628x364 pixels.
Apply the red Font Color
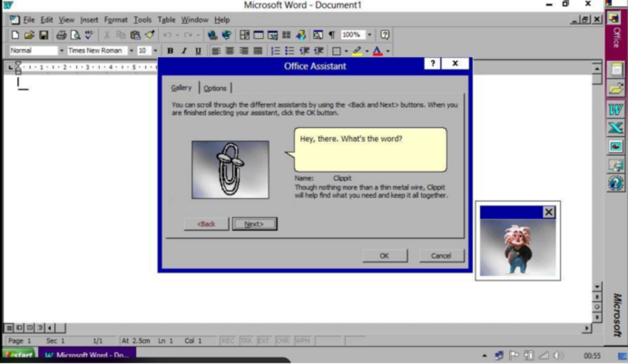tap(378, 51)
